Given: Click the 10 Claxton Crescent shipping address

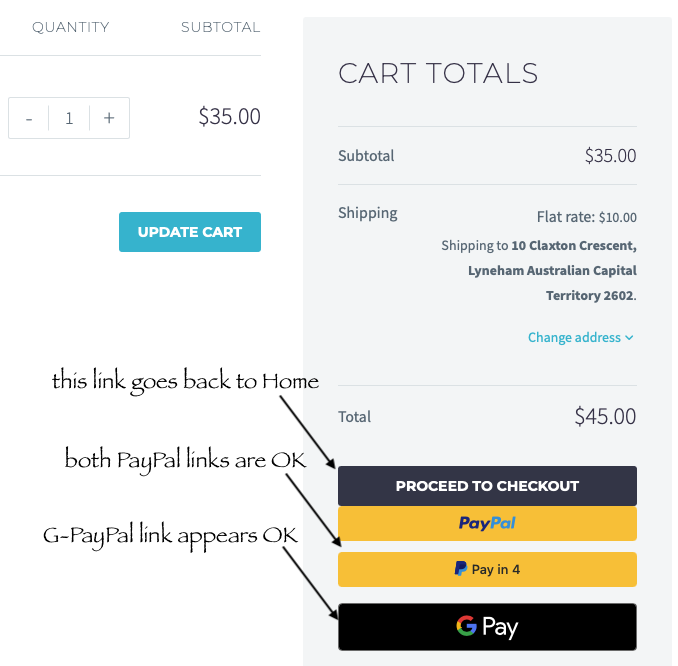Looking at the screenshot, I should 573,245.
